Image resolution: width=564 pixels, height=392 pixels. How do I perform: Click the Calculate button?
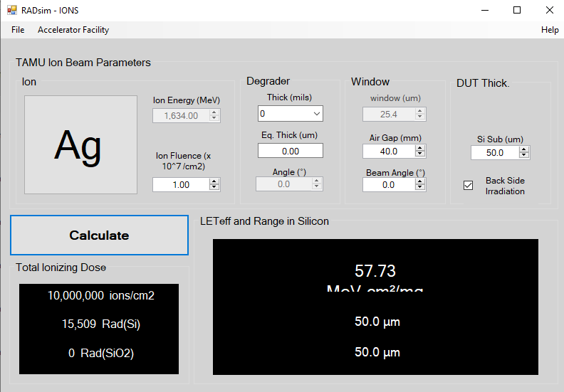tap(99, 235)
